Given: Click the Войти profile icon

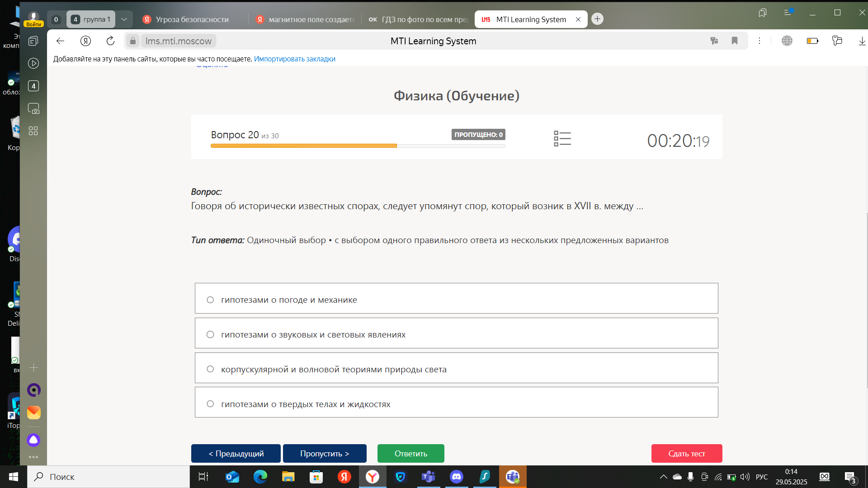Looking at the screenshot, I should pos(33,19).
